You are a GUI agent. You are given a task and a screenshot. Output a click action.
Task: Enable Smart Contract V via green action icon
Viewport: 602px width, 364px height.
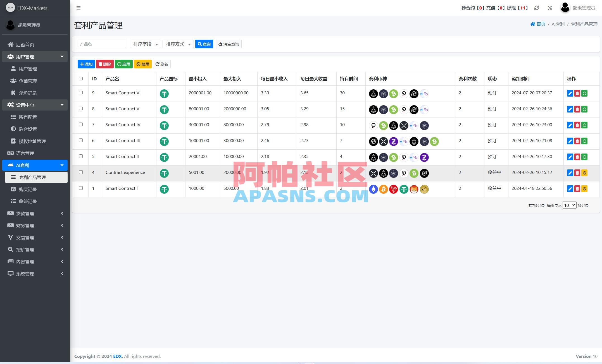click(585, 109)
